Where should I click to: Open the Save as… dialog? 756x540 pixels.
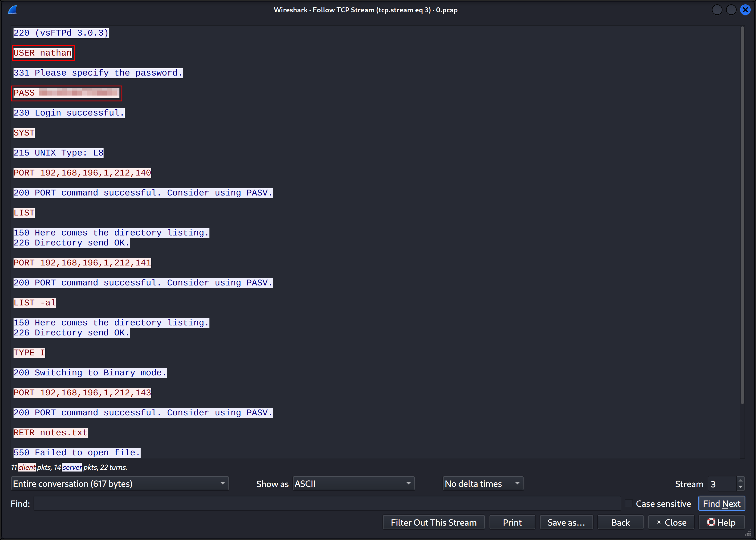point(566,522)
